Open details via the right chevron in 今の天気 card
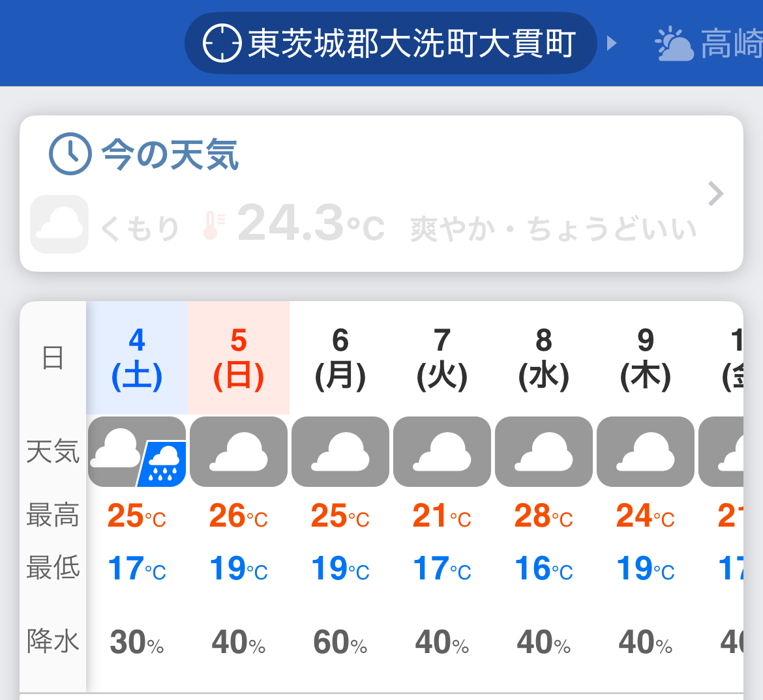The height and width of the screenshot is (700, 763). [x=716, y=194]
